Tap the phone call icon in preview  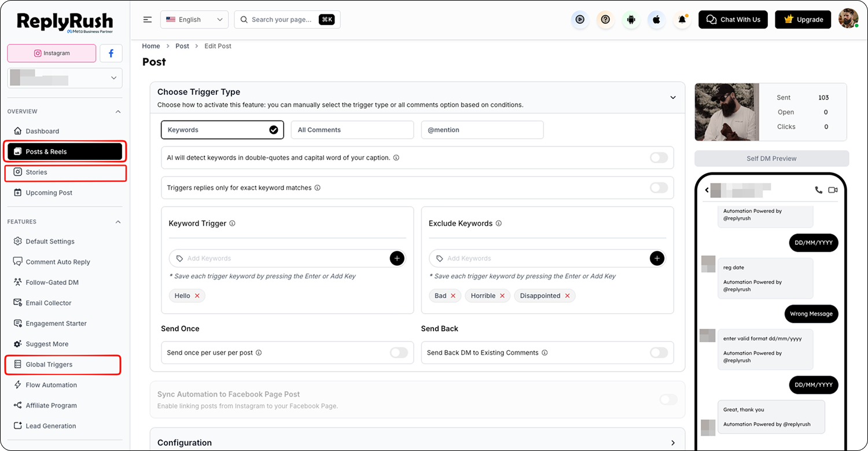point(818,189)
